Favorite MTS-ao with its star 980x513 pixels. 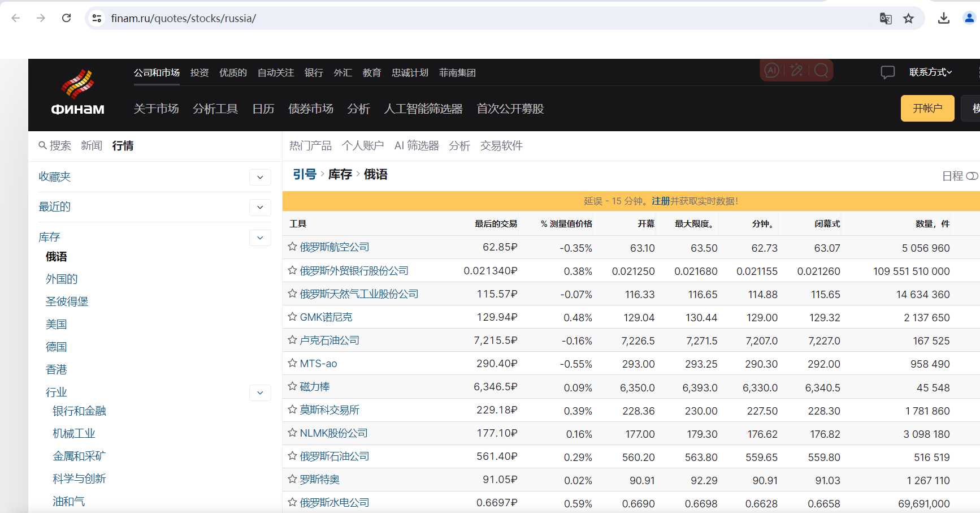point(292,363)
